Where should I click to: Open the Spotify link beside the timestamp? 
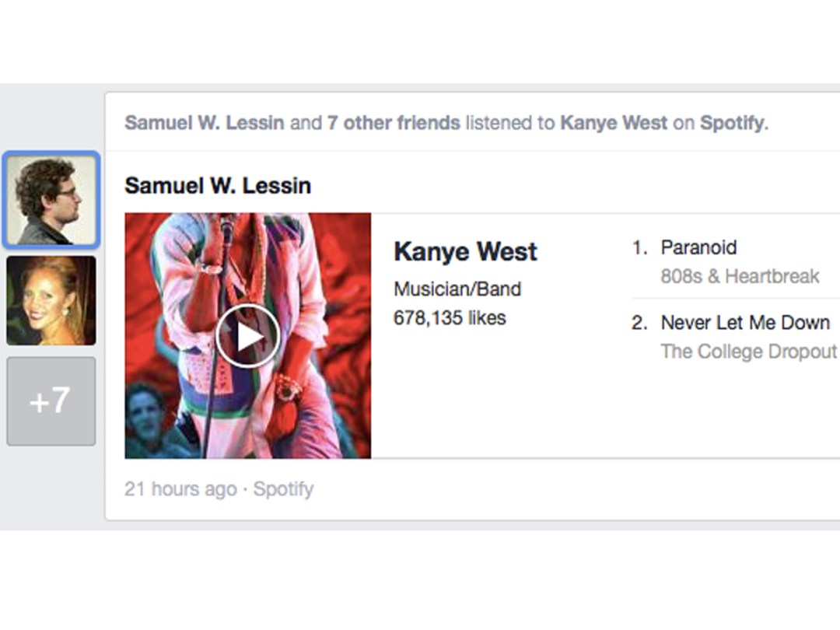(283, 490)
